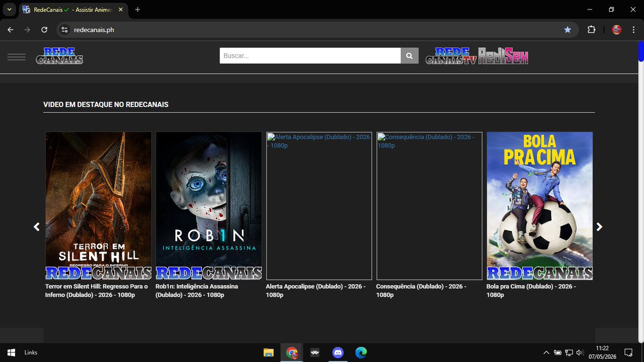
Task: Open the Rob1n: Inteligência Assassina title link
Action: point(197,291)
